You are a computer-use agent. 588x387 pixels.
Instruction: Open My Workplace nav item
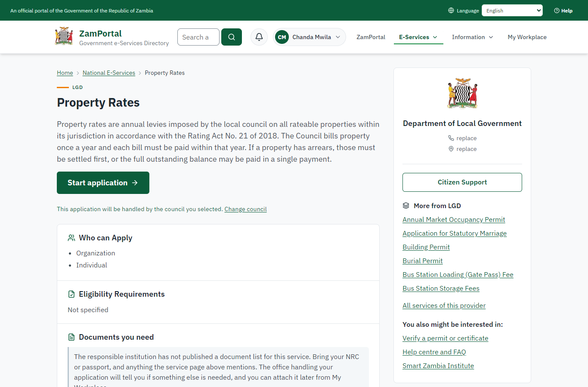point(527,37)
